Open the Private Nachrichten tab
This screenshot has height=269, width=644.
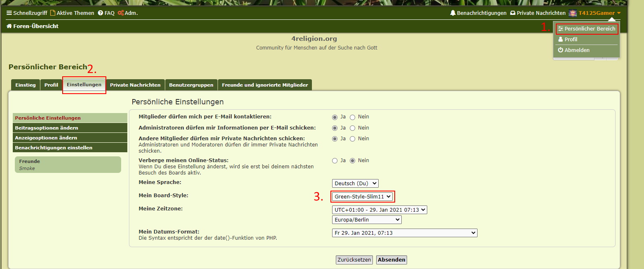[x=135, y=85]
